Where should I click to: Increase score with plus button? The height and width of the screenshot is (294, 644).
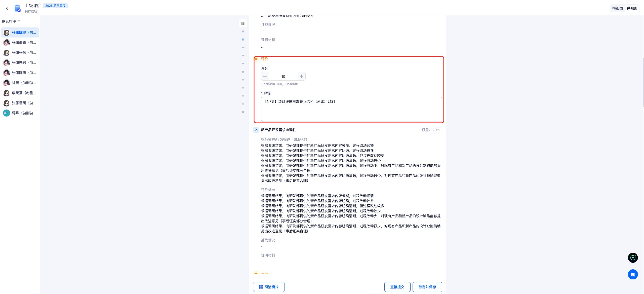coord(302,76)
